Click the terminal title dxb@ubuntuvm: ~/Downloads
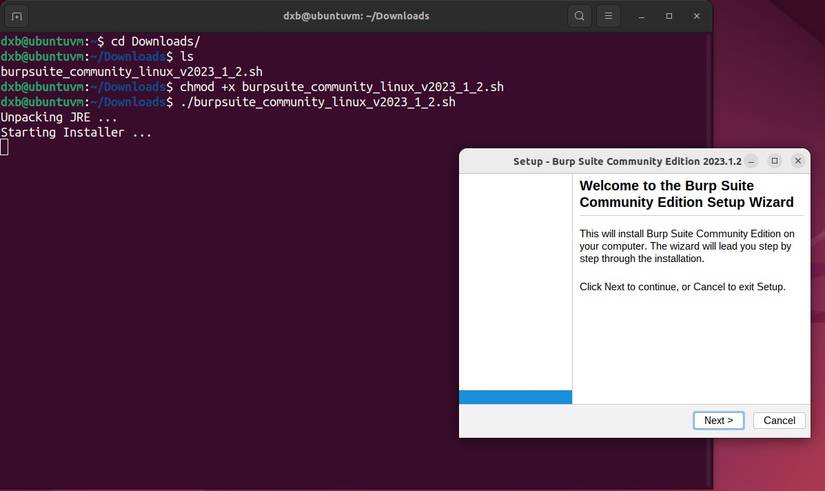The width and height of the screenshot is (825, 491). pyautogui.click(x=356, y=16)
